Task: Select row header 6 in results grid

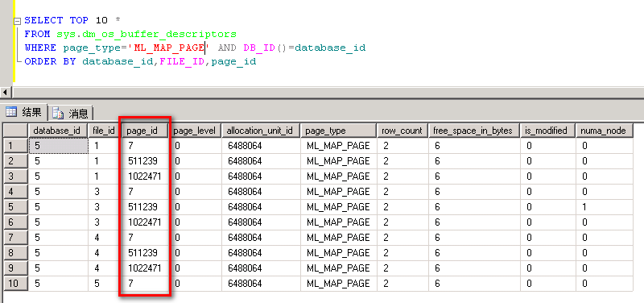Action: click(15, 222)
